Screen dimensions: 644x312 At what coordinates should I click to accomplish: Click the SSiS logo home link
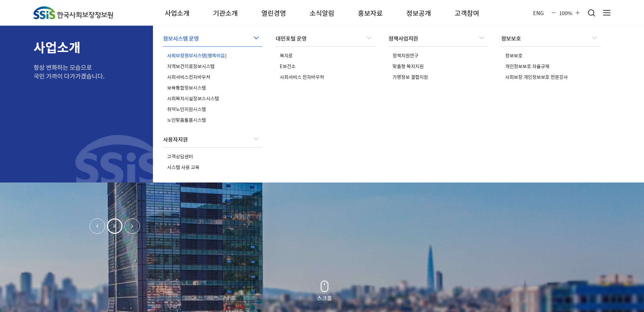click(73, 13)
